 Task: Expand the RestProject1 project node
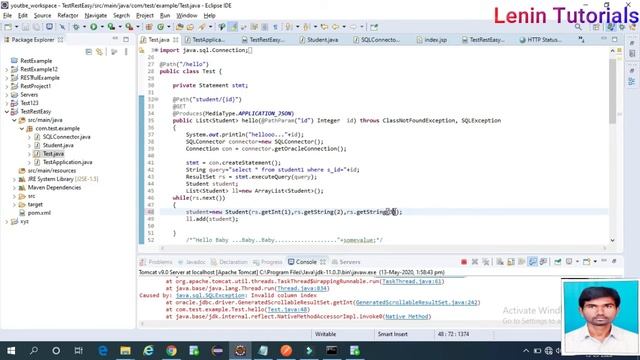click(x=7, y=86)
